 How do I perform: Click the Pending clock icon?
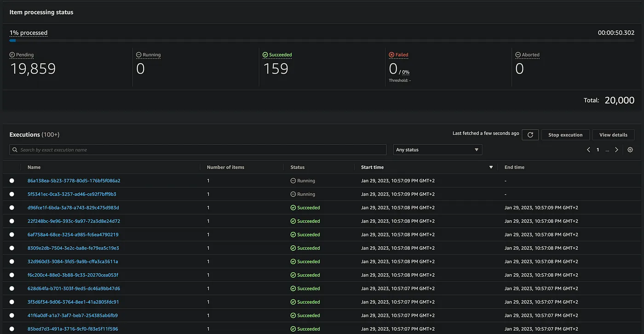12,55
